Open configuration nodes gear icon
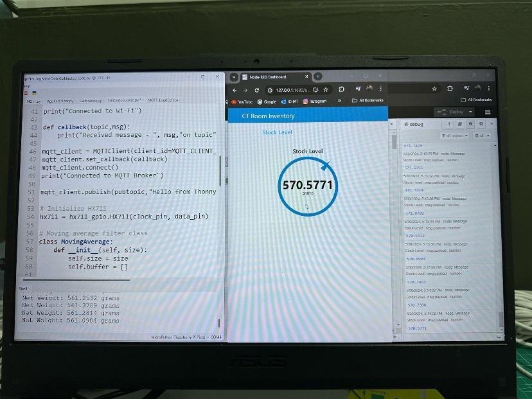Viewport: 532px width, 399px height. (x=481, y=124)
